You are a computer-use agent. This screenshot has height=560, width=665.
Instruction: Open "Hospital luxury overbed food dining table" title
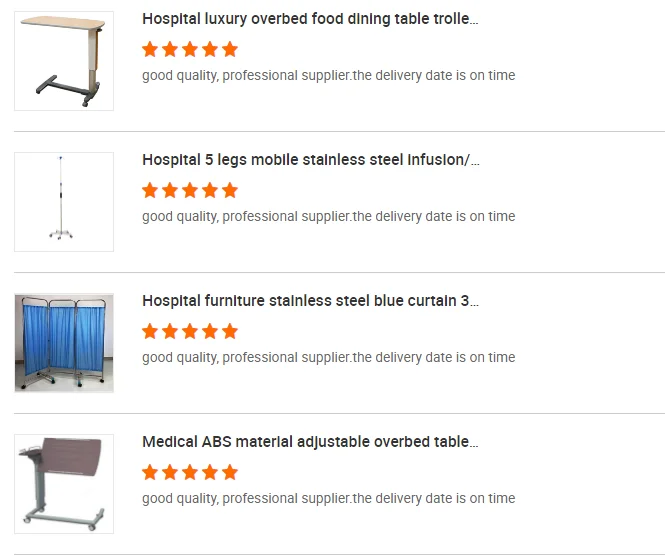310,19
